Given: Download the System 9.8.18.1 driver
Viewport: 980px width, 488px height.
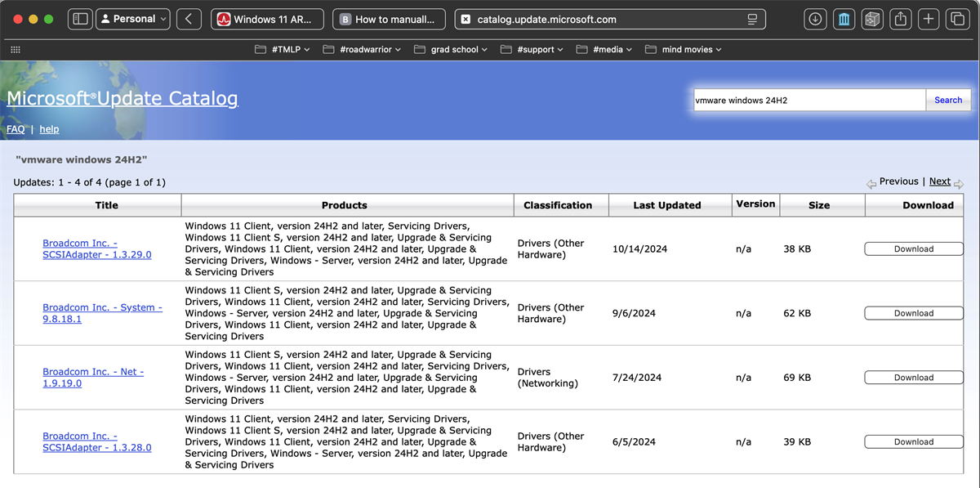Looking at the screenshot, I should (914, 313).
